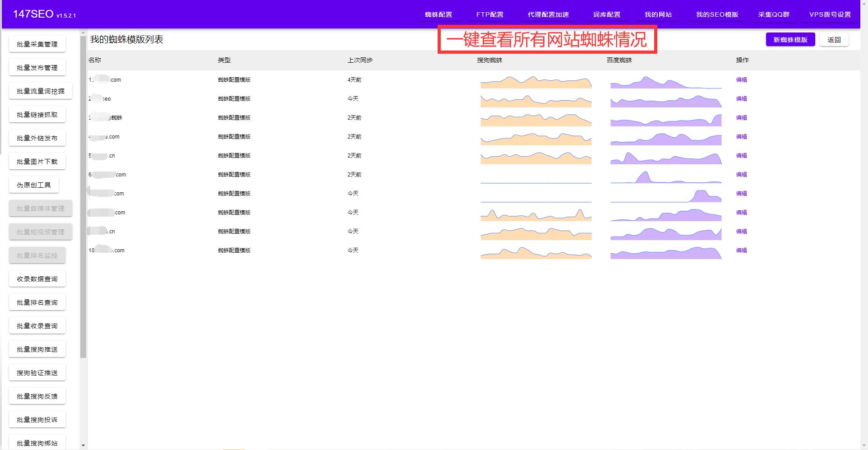
Task: Open 我的SEO模版 page
Action: click(716, 14)
